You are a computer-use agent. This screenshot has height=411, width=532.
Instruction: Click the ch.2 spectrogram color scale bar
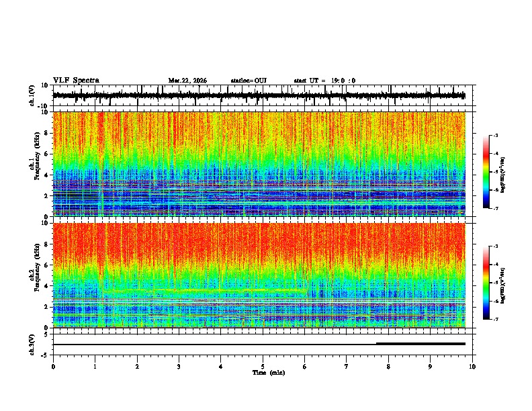(x=486, y=283)
